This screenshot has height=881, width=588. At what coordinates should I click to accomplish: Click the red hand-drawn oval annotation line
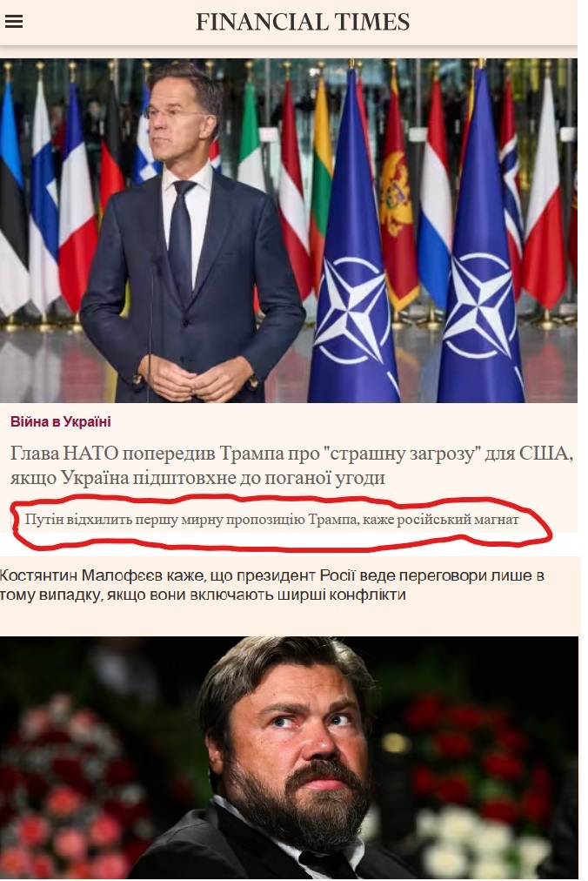281,521
